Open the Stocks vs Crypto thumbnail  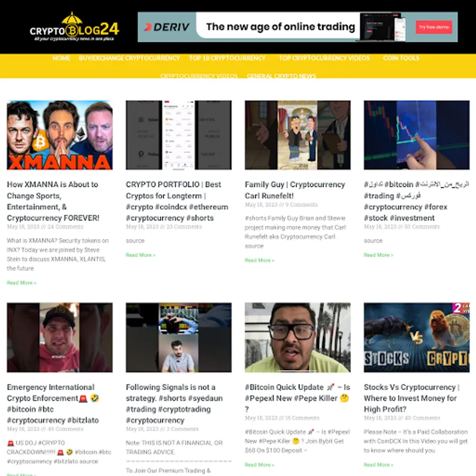(x=417, y=337)
